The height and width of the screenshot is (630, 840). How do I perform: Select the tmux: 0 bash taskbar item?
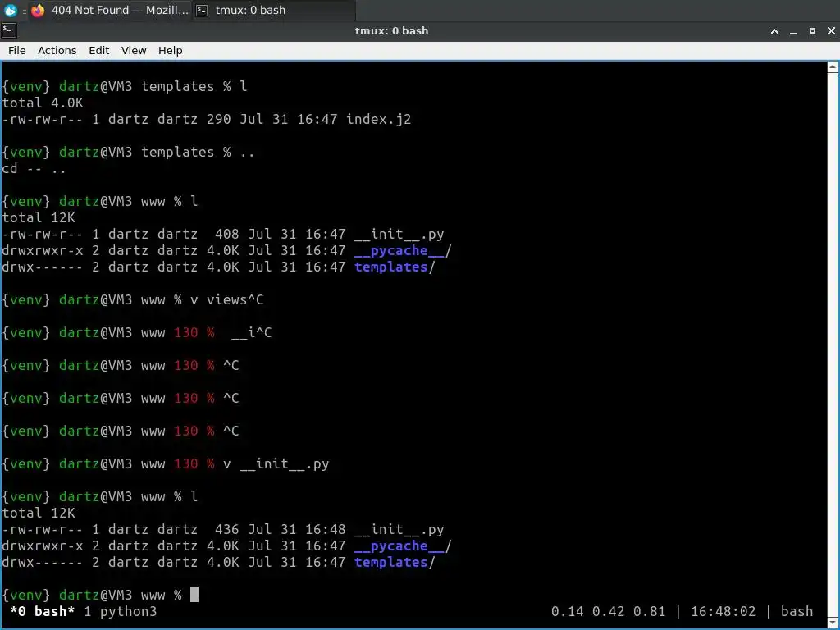(x=274, y=10)
